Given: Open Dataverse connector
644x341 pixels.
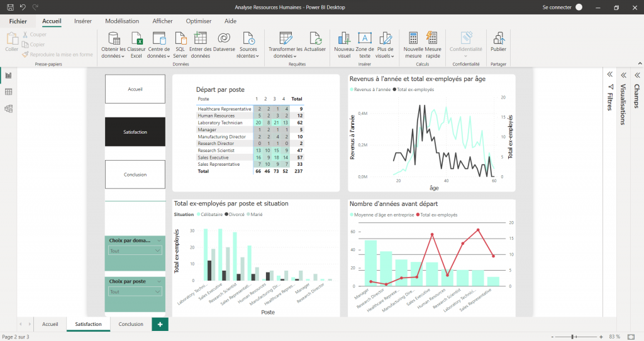Looking at the screenshot, I should [x=224, y=42].
